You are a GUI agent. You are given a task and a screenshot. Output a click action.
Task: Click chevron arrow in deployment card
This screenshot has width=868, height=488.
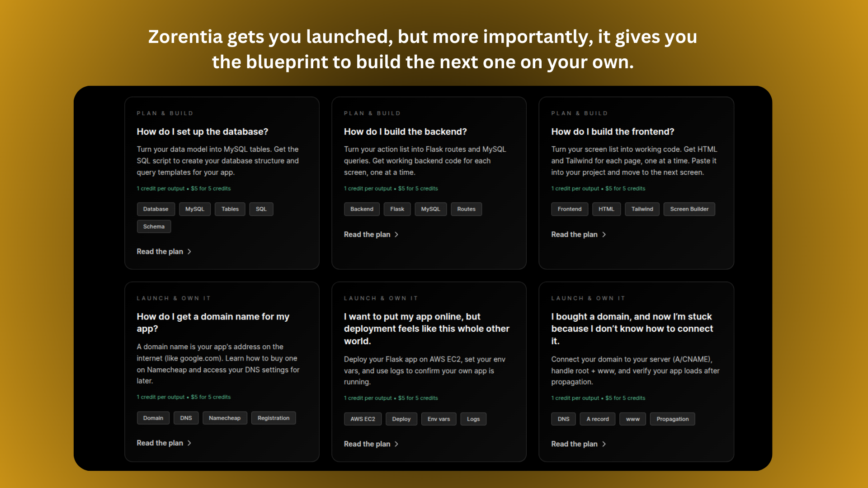396,444
